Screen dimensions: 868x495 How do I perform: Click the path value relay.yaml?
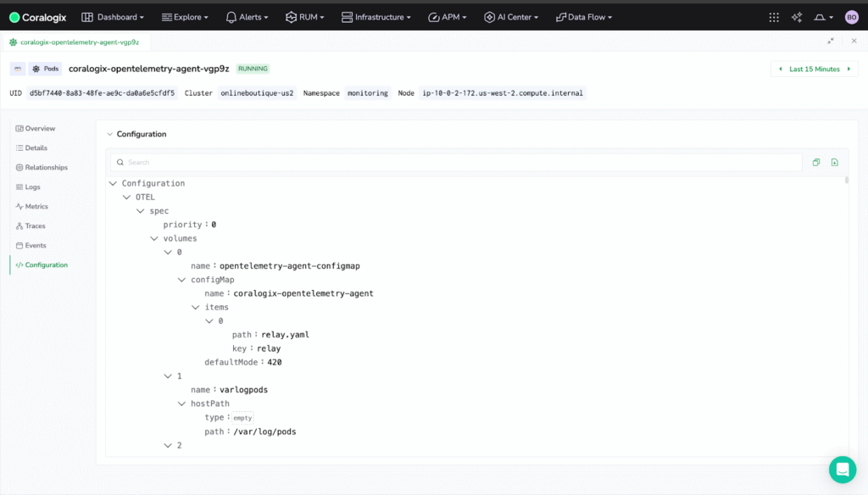(285, 335)
